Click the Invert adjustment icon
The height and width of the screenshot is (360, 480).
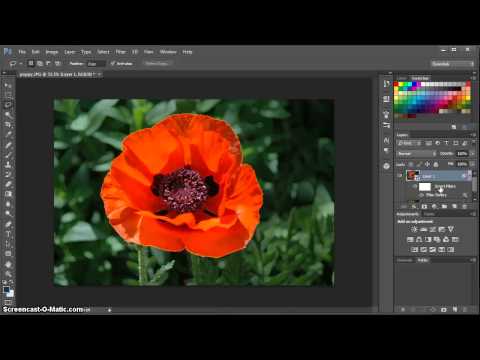(414, 250)
